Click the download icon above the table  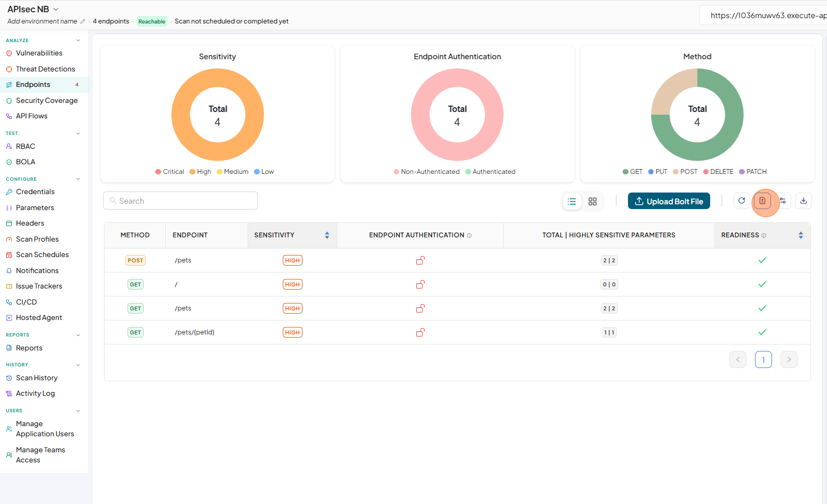tap(804, 201)
